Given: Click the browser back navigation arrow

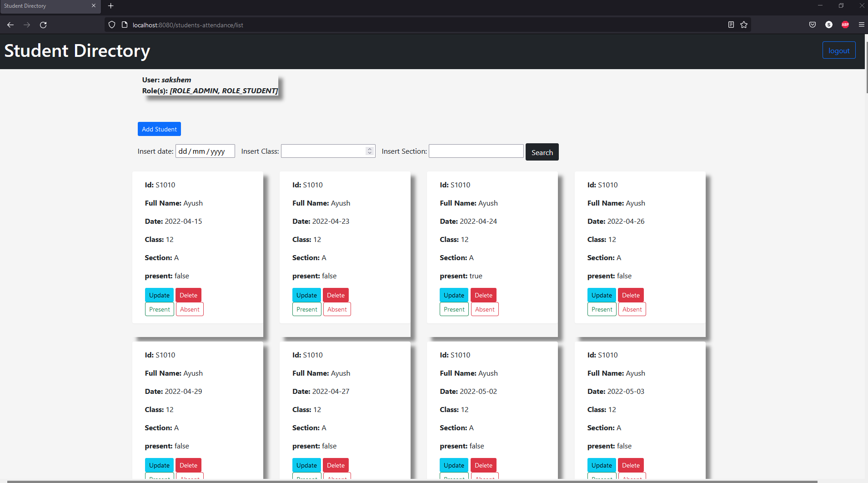Looking at the screenshot, I should [10, 25].
